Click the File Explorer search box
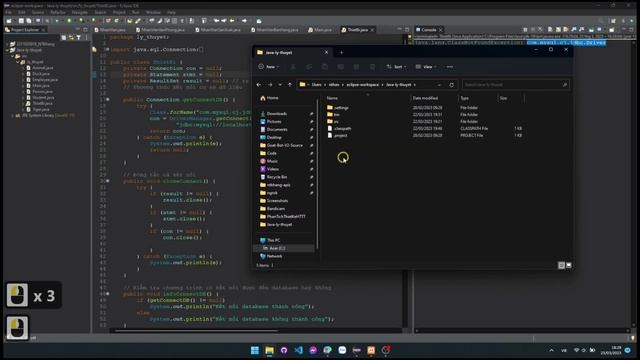Image resolution: width=640 pixels, height=360 pixels. [516, 85]
